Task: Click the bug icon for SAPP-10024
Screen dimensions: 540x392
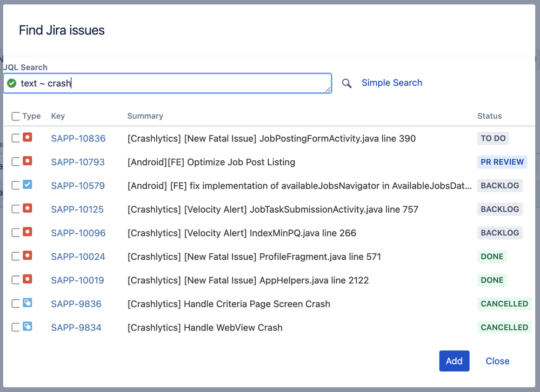Action: pos(28,256)
